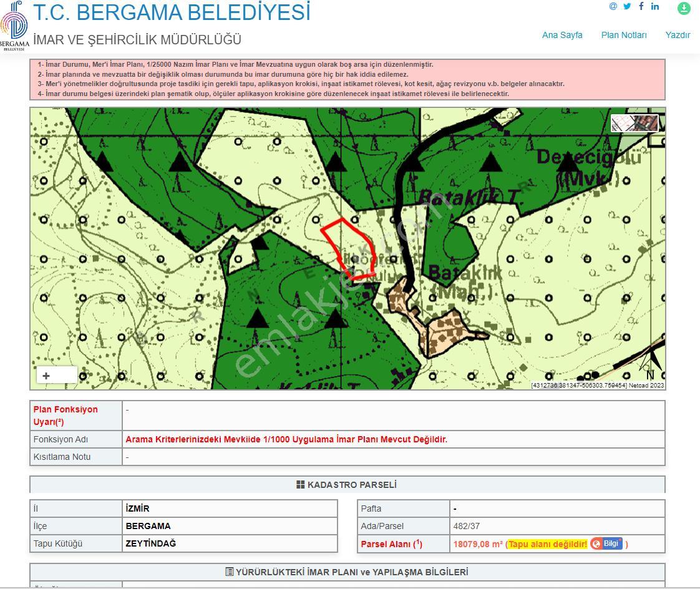Image resolution: width=700 pixels, height=589 pixels.
Task: Click the Bilgi info button
Action: click(606, 543)
